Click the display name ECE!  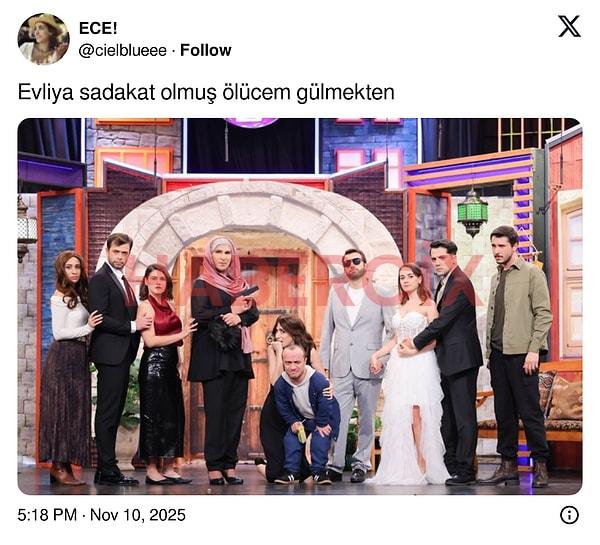98,28
